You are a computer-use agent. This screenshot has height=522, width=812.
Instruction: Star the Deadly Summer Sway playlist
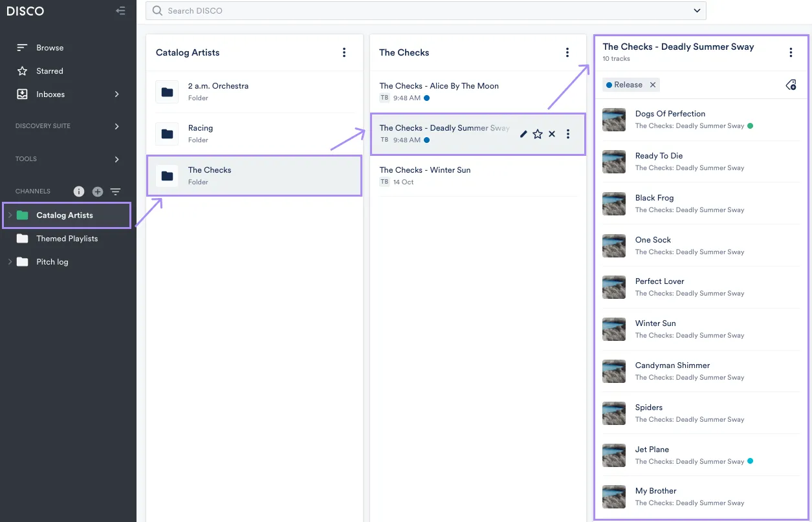click(538, 134)
